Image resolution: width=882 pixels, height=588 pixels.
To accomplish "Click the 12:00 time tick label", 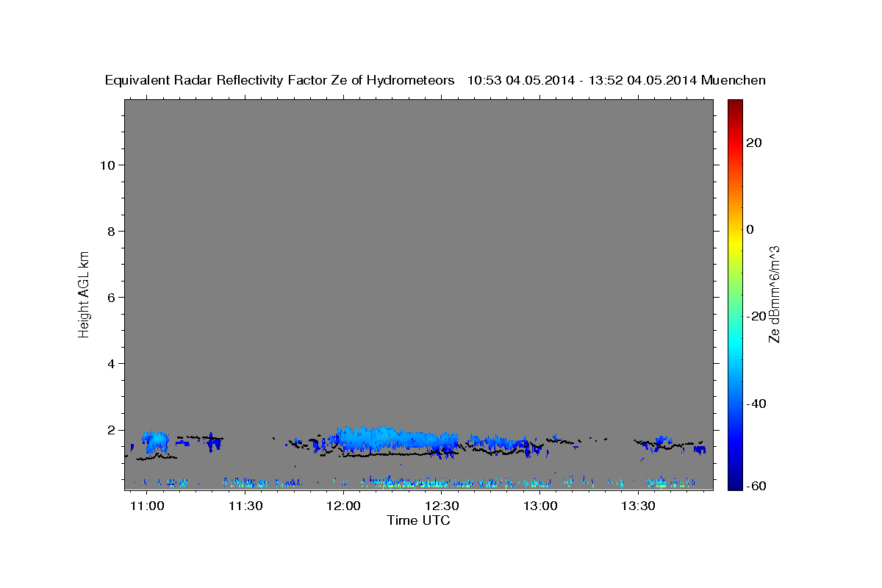I will [x=344, y=506].
